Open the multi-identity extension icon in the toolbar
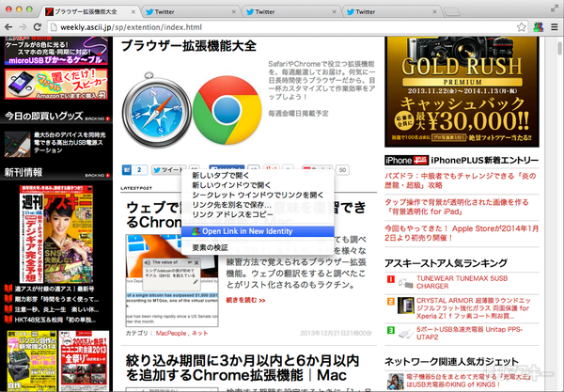 (538, 27)
